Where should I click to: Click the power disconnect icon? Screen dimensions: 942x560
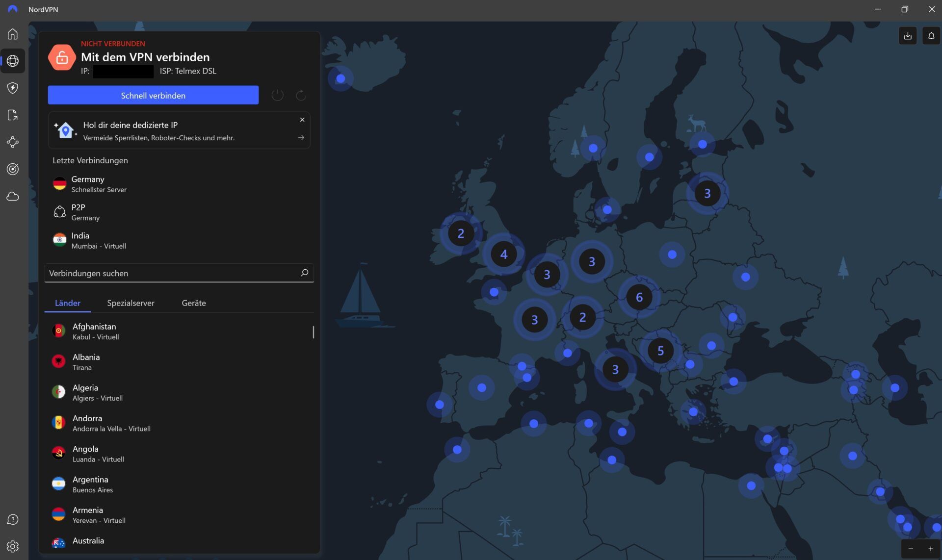[277, 95]
